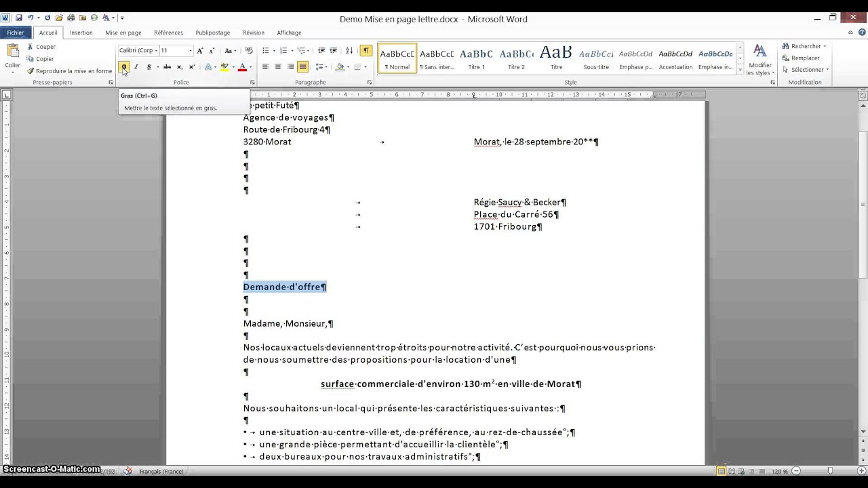Toggle Italic formatting

coord(136,67)
